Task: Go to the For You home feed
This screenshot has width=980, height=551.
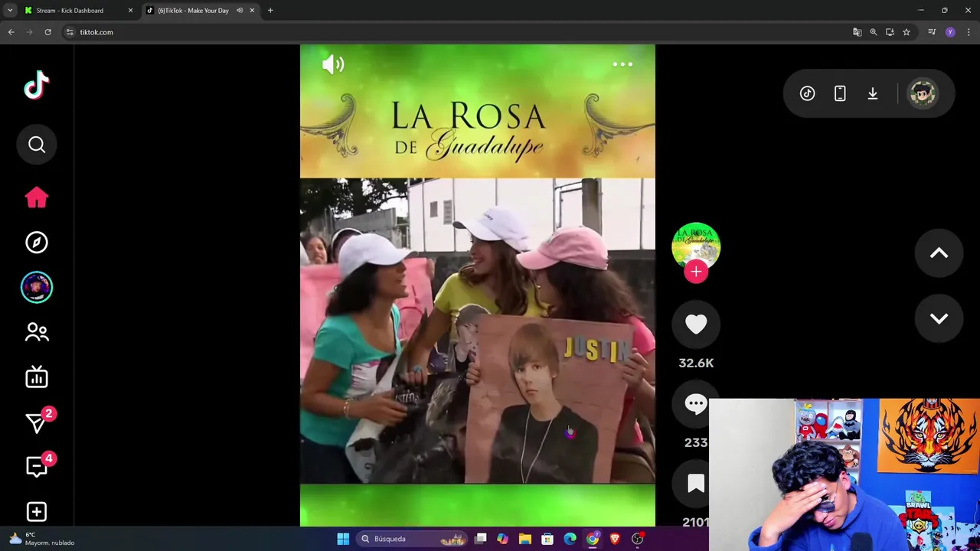Action: click(x=37, y=197)
